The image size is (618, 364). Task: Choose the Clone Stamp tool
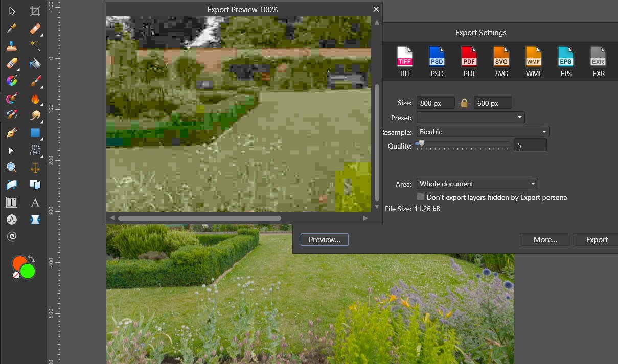(x=12, y=46)
